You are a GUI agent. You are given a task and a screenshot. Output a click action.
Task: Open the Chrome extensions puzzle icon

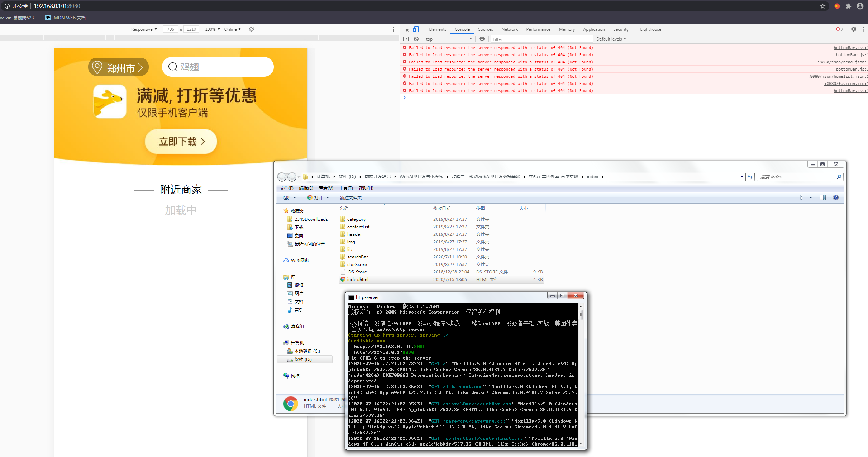(848, 6)
